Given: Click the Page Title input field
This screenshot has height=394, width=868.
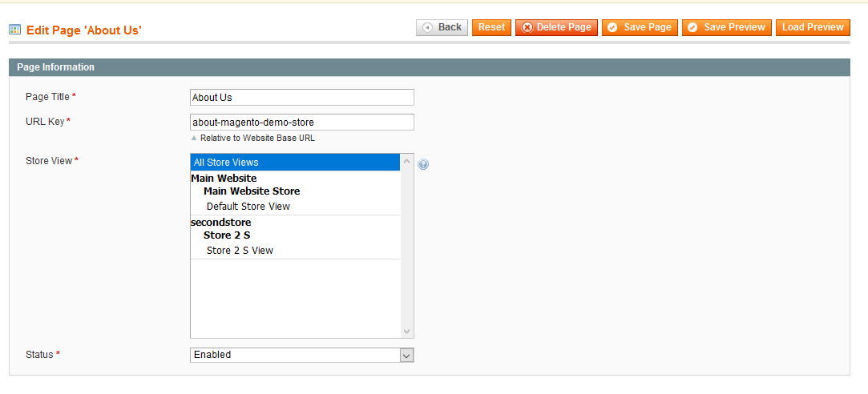Looking at the screenshot, I should coord(302,97).
